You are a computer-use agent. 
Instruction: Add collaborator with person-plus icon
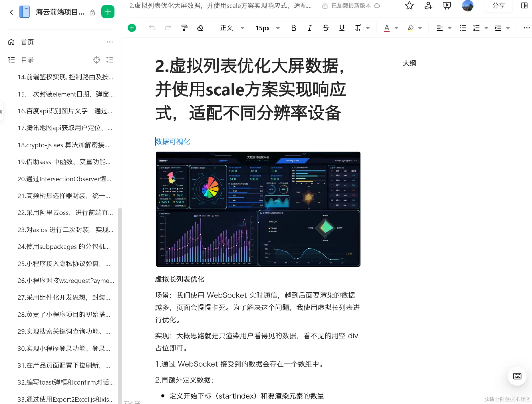coord(428,5)
